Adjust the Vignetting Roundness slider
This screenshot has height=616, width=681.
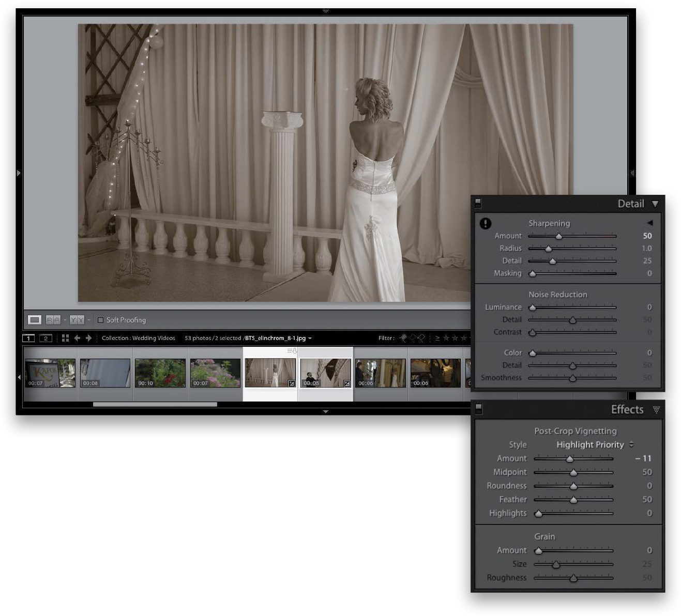point(573,486)
